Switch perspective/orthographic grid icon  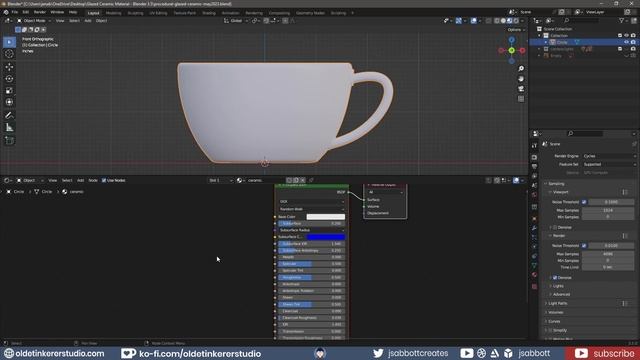point(521,99)
